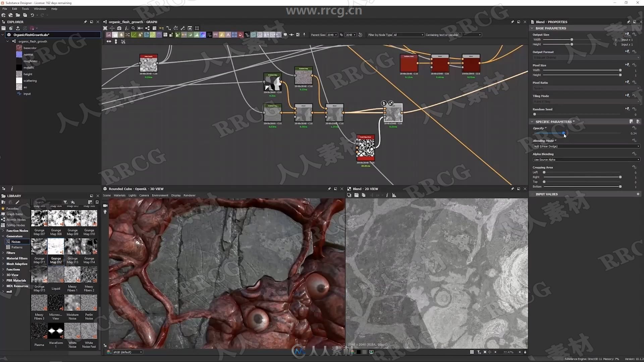Click the Display tab in 3D view panel
This screenshot has width=644, height=362.
click(176, 195)
